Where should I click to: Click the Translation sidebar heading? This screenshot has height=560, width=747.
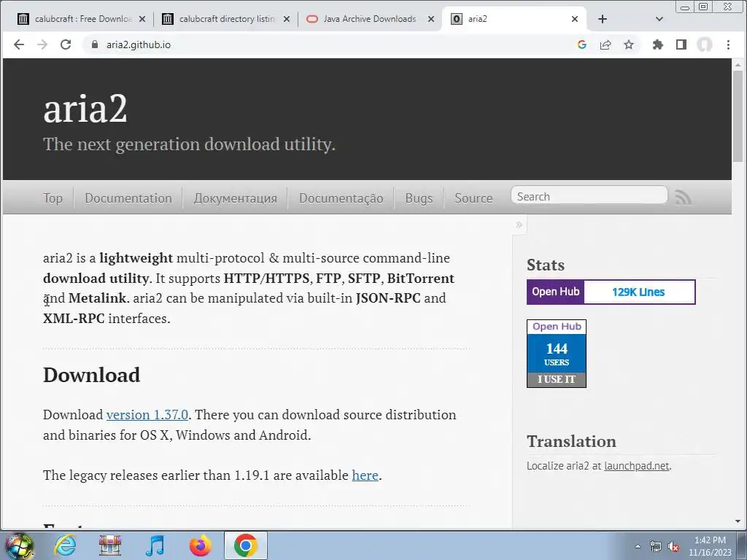tap(571, 441)
